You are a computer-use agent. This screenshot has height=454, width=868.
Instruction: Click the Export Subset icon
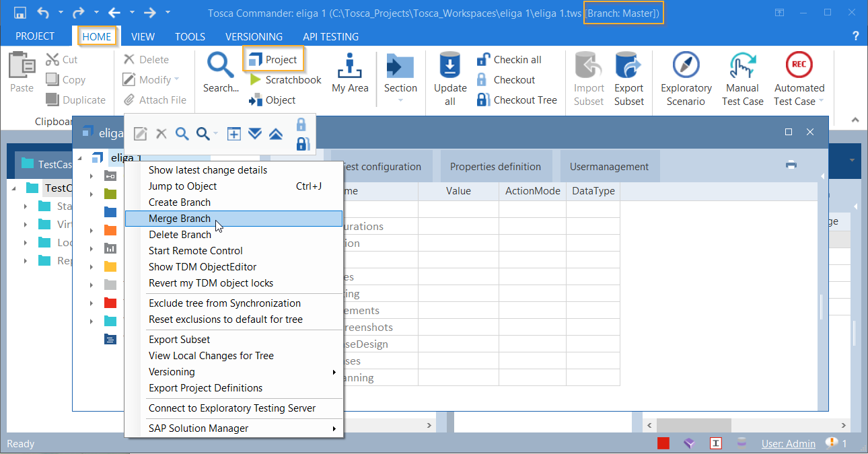[629, 66]
